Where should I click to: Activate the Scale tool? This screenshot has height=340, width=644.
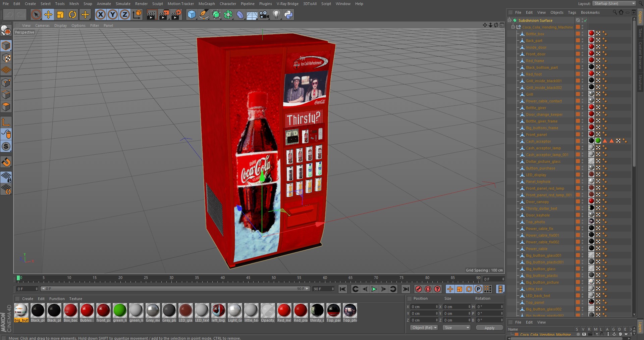pos(60,14)
